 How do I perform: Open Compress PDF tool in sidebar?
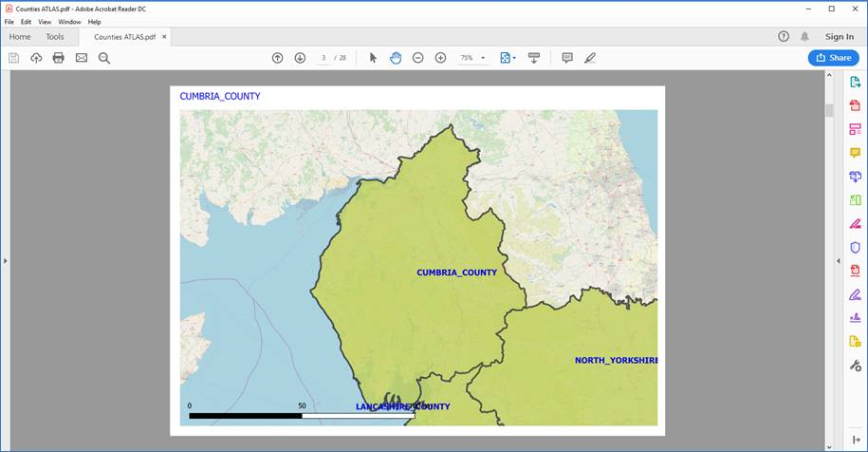855,271
